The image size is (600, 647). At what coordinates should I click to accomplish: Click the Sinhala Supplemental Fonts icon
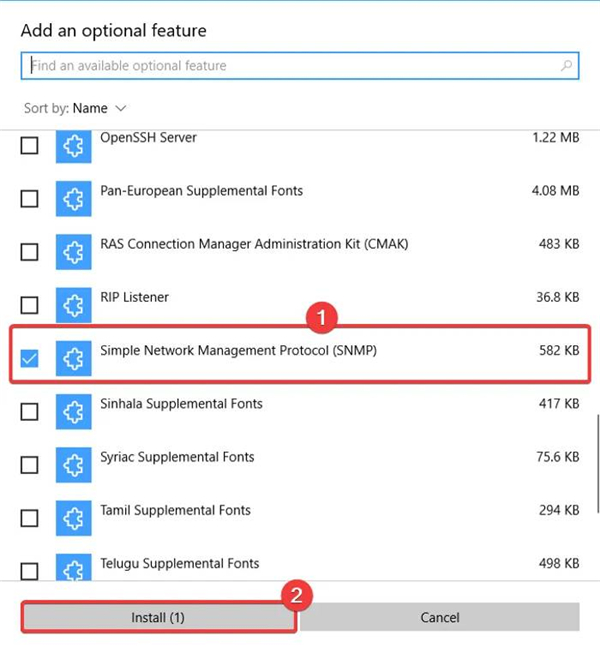coord(73,411)
